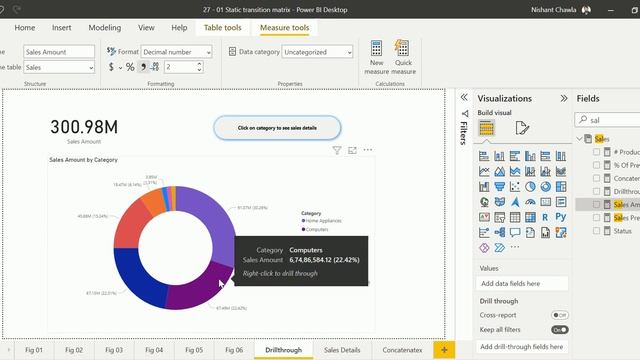Image resolution: width=640 pixels, height=360 pixels.
Task: Expand the Filters pane
Action: (x=464, y=97)
